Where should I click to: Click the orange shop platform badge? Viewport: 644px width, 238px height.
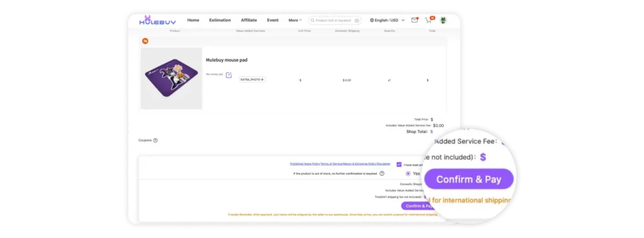[145, 41]
